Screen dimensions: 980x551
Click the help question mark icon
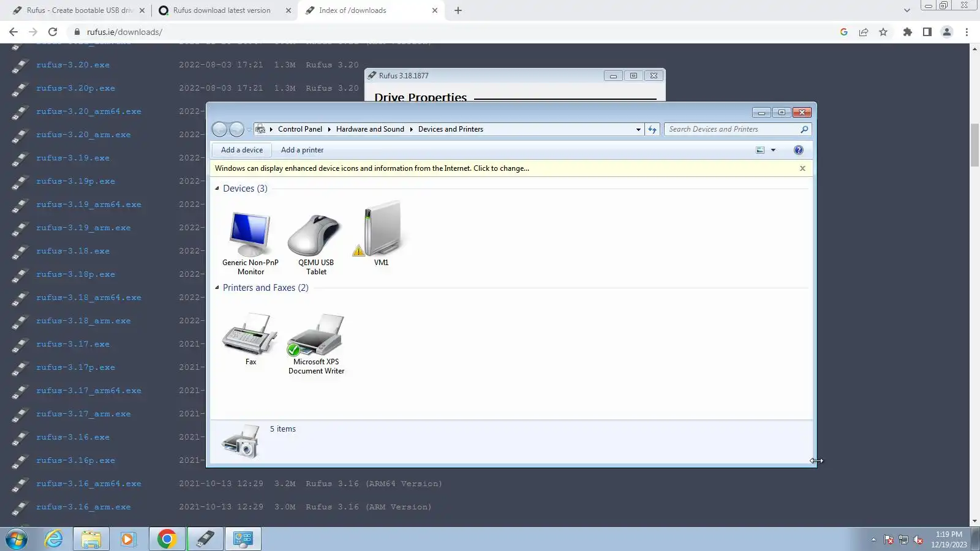point(798,150)
